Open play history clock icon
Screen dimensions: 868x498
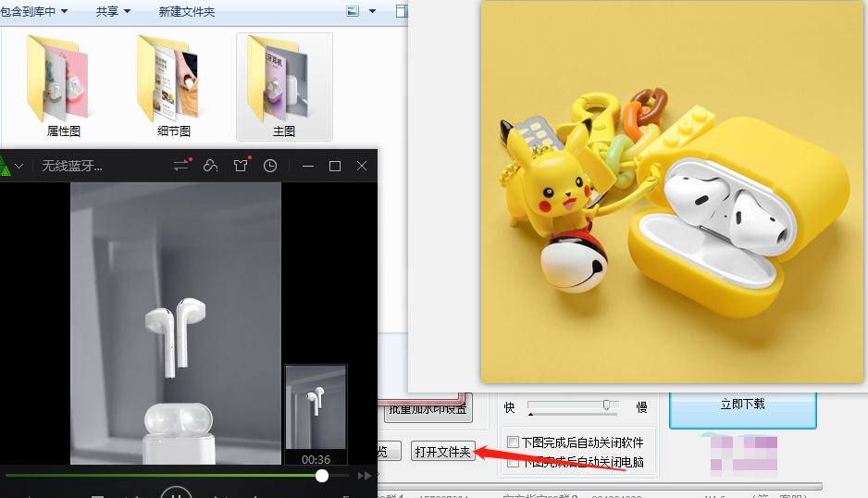[x=270, y=166]
